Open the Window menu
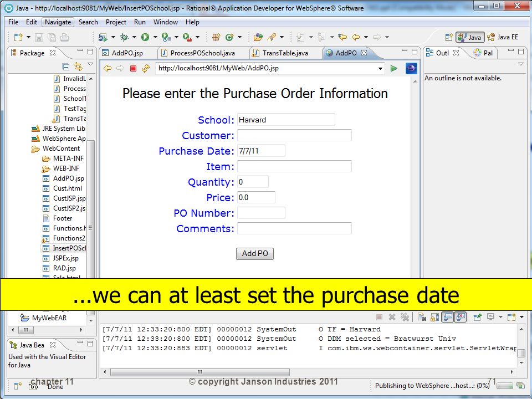532x399 pixels. (x=166, y=22)
